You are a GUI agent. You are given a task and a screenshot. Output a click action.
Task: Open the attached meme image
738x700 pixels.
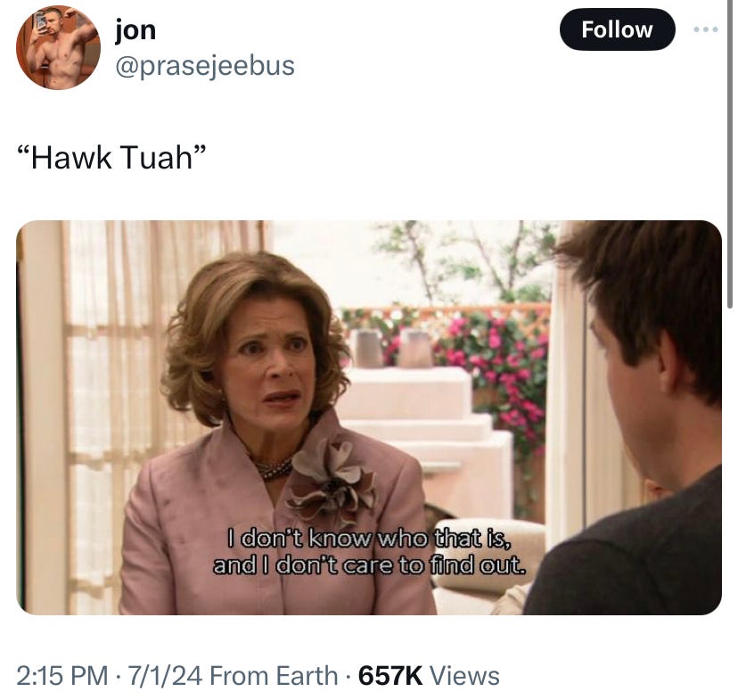pyautogui.click(x=368, y=417)
